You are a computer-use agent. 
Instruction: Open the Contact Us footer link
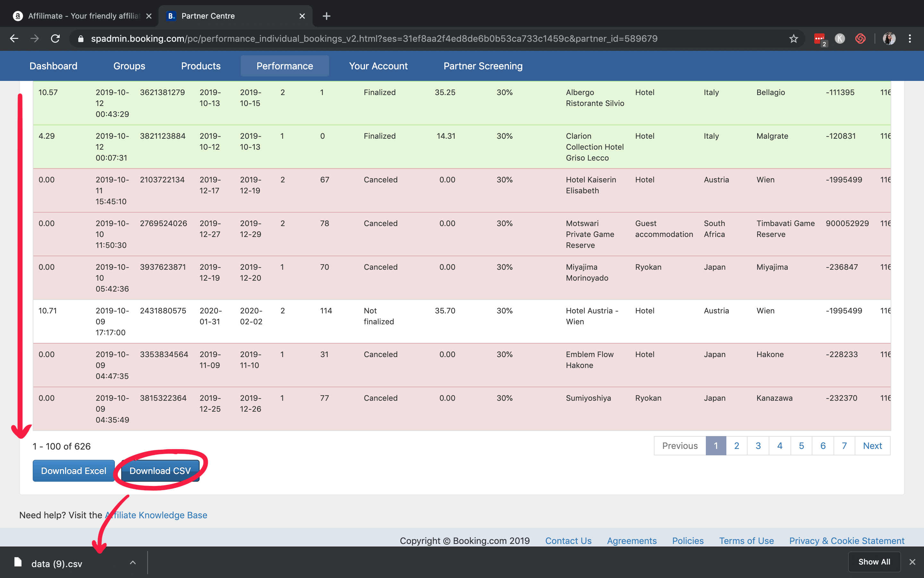(x=568, y=540)
